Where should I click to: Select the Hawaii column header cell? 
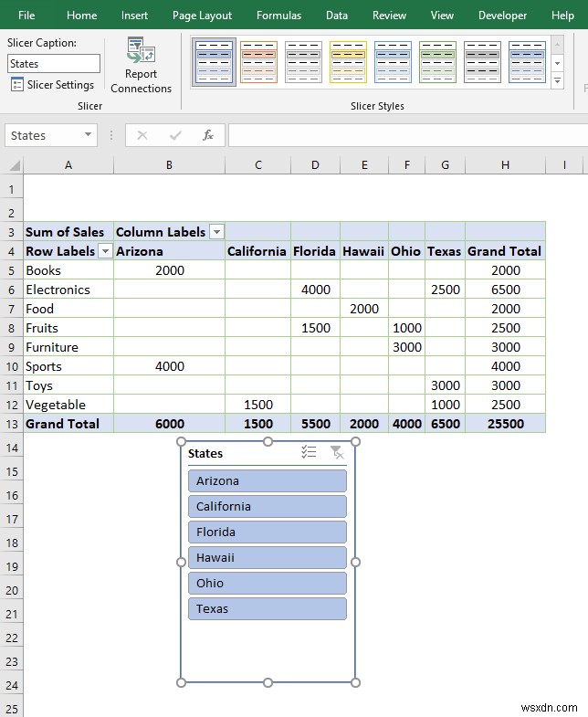[x=364, y=251]
